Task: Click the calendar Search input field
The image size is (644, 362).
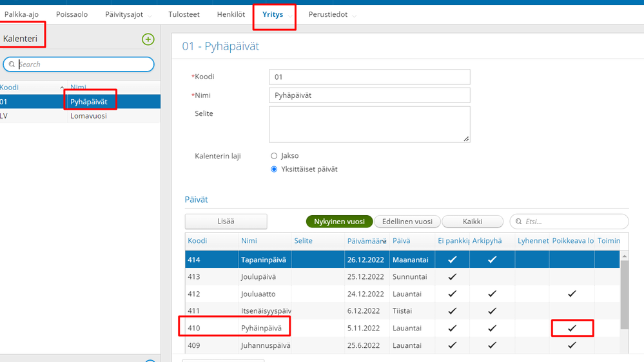Action: pyautogui.click(x=79, y=64)
